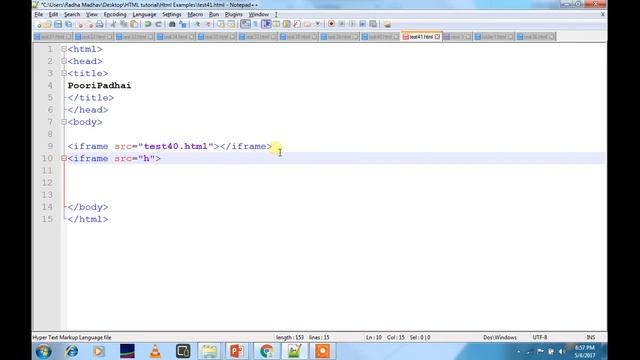Open the Windows Start menu
The image size is (640, 360).
tap(43, 351)
